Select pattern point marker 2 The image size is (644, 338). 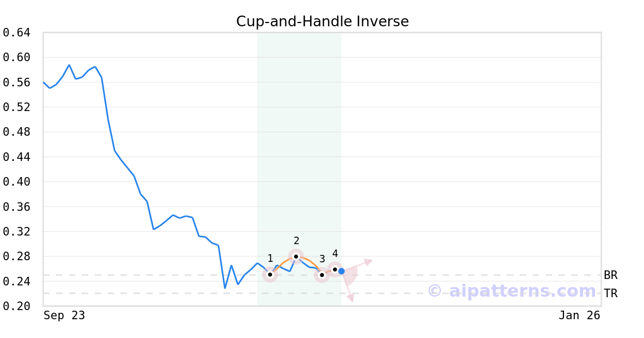coord(296,256)
